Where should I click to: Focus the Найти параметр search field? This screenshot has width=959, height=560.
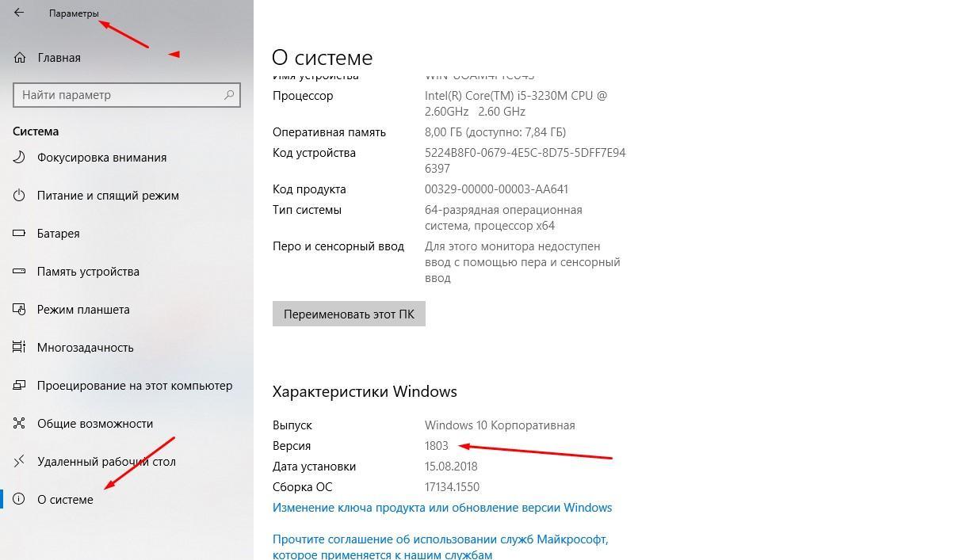coord(127,94)
